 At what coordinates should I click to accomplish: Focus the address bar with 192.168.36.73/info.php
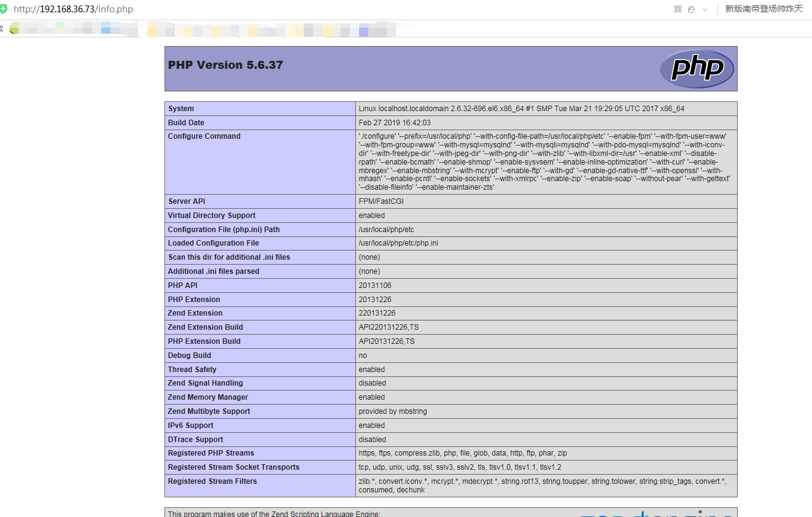point(73,9)
